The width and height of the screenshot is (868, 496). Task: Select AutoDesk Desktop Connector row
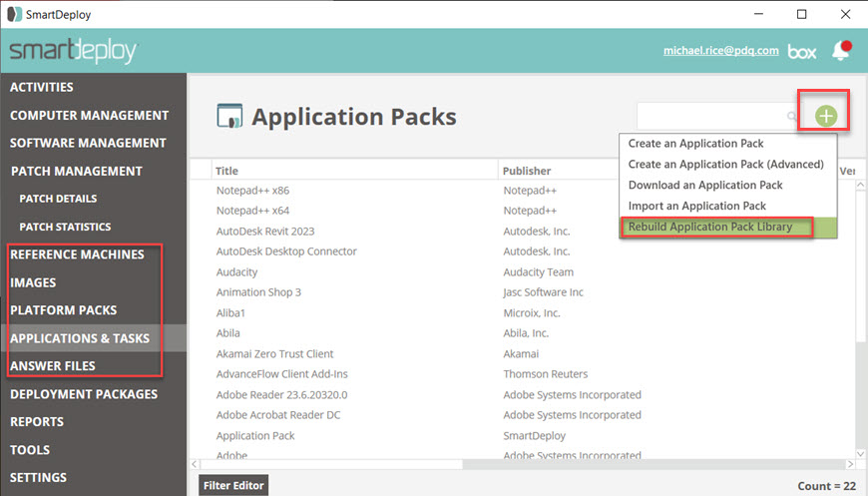286,251
